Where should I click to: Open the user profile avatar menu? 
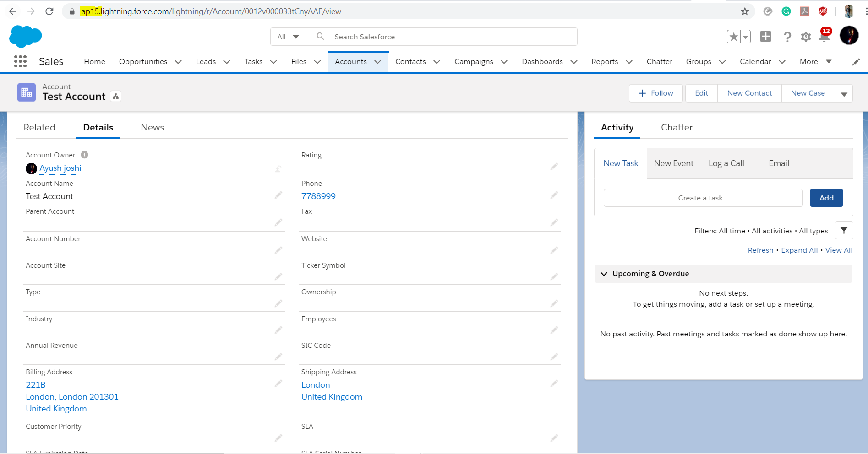(x=849, y=35)
